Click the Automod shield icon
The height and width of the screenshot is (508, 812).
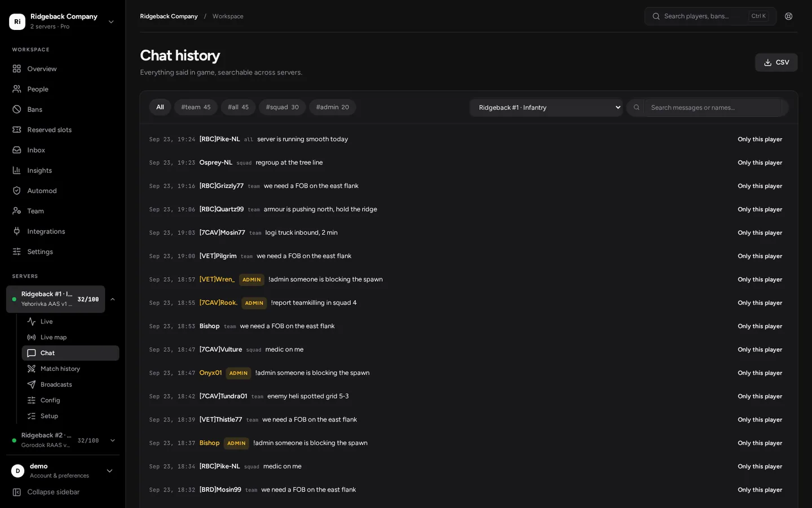pyautogui.click(x=17, y=191)
